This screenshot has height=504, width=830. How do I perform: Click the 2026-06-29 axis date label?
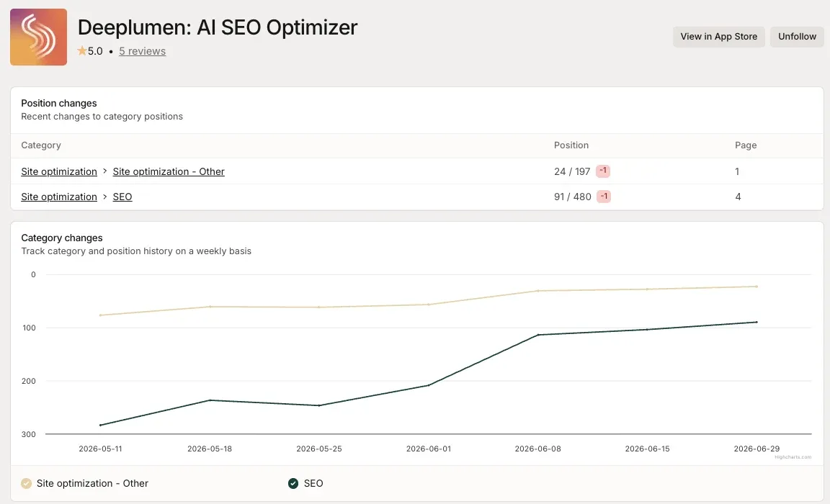click(757, 449)
